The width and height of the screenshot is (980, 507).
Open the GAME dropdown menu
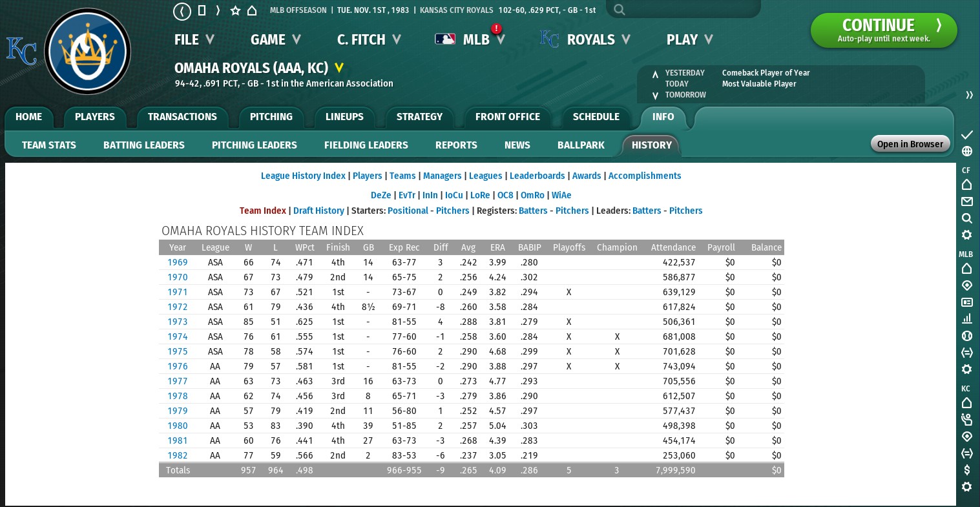point(276,39)
